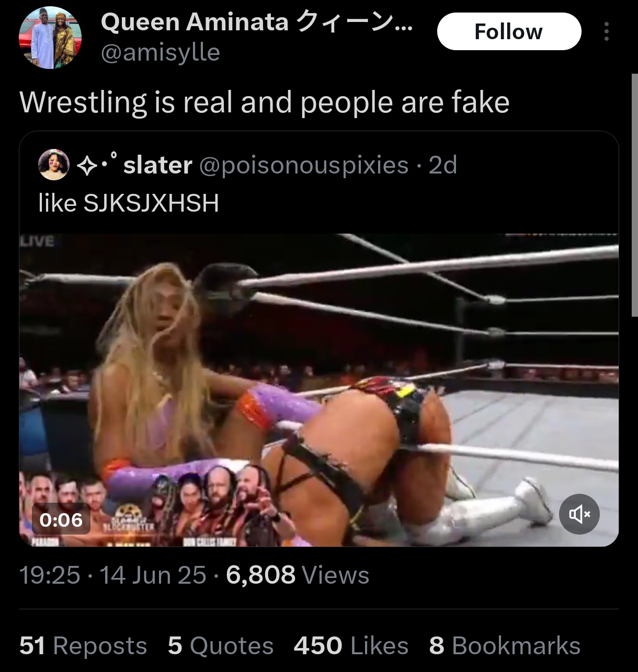Open slater's small profile avatar
This screenshot has width=638, height=672.
[x=54, y=165]
